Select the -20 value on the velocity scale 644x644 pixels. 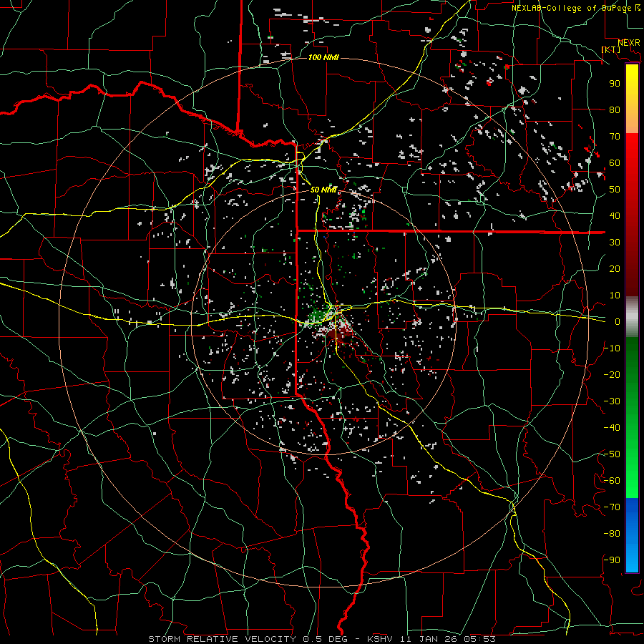point(612,375)
